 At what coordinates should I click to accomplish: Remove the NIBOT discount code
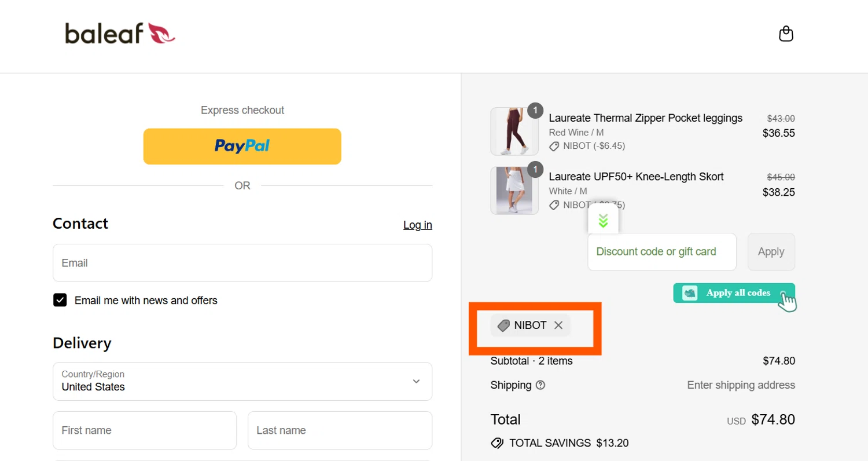coord(558,325)
